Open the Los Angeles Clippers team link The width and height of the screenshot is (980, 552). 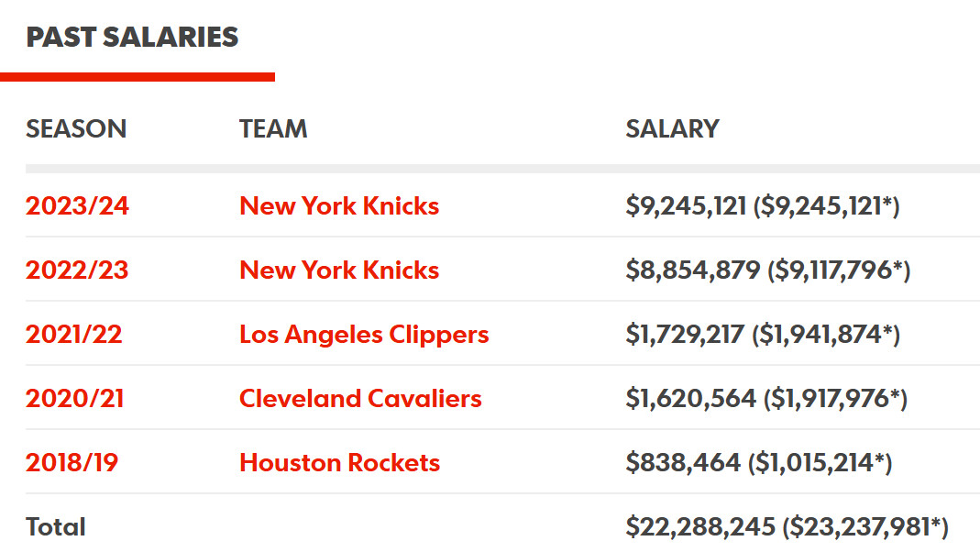pyautogui.click(x=364, y=335)
